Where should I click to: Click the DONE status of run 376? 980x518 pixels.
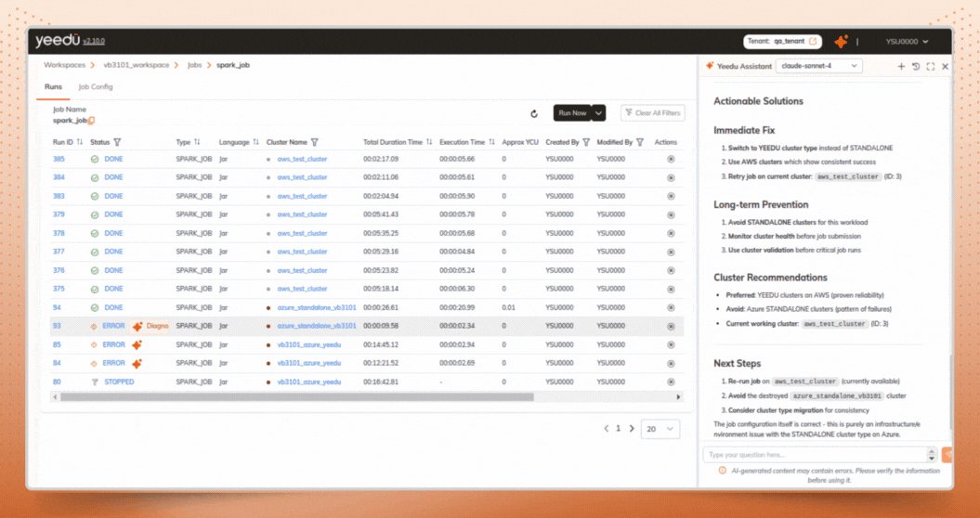pos(113,270)
